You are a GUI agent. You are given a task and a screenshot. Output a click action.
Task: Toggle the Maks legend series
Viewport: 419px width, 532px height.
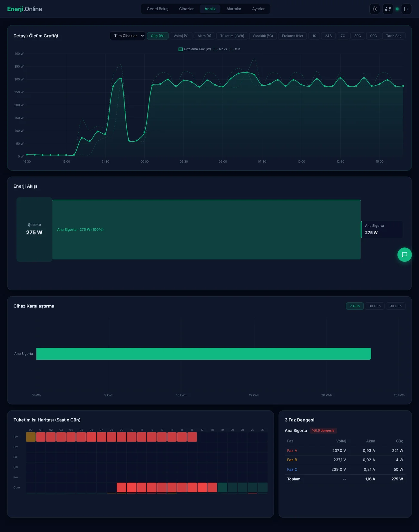220,49
